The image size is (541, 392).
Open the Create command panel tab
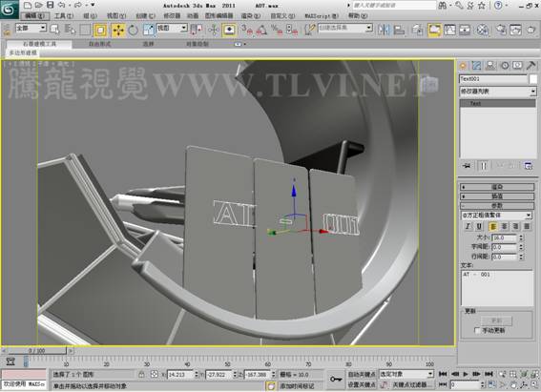pyautogui.click(x=464, y=66)
